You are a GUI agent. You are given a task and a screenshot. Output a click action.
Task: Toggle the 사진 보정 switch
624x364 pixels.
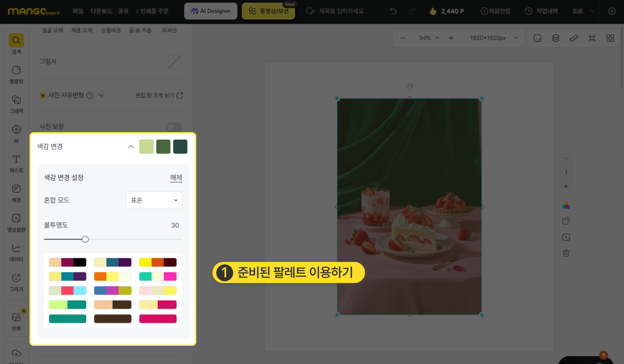pyautogui.click(x=174, y=127)
